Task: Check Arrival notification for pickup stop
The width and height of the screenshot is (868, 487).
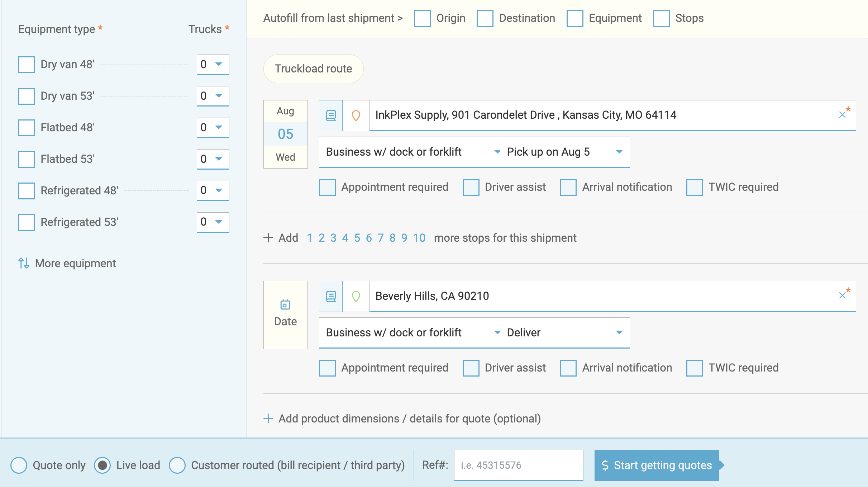Action: point(568,187)
